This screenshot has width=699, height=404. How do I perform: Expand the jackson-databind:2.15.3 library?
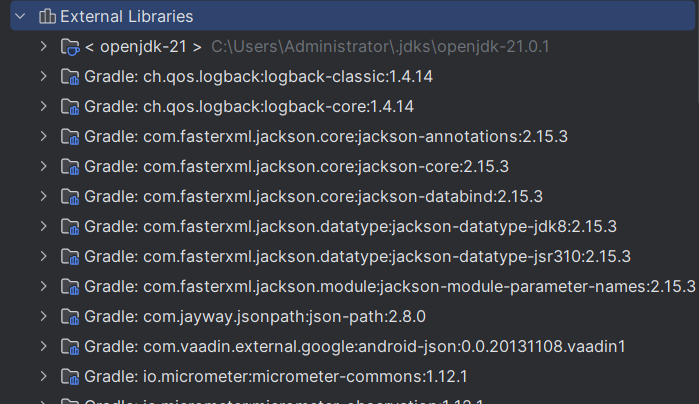(x=43, y=196)
